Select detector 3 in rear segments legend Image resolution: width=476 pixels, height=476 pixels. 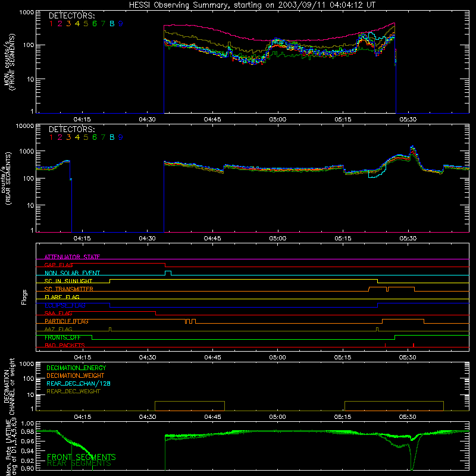68,137
